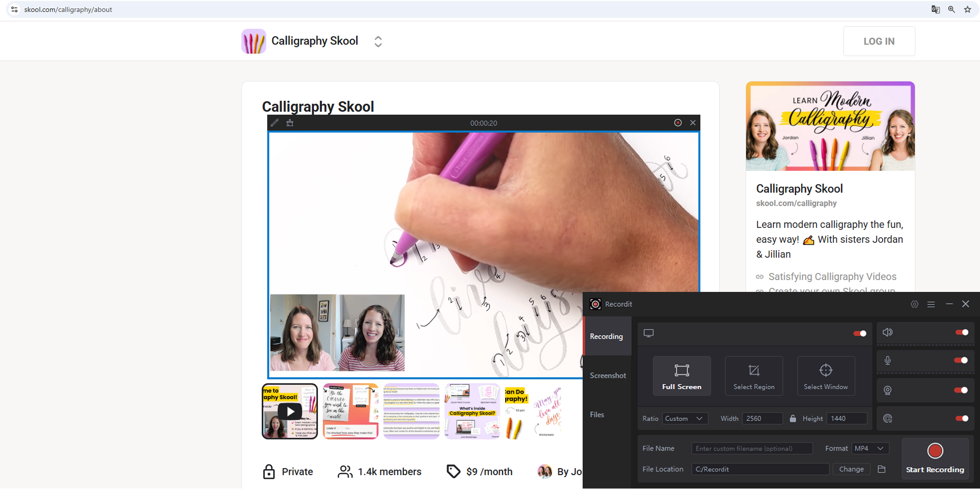
Task: Click the eraser clear-annotations icon on recording bar
Action: pos(290,123)
